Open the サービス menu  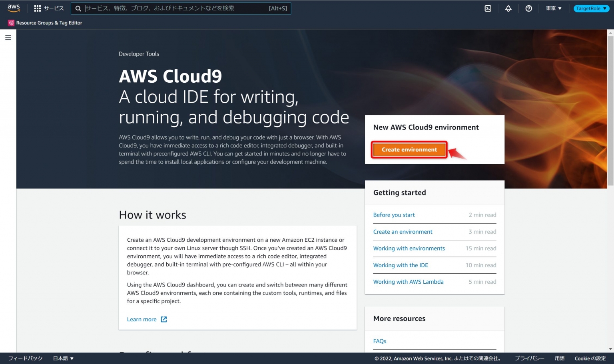click(53, 8)
